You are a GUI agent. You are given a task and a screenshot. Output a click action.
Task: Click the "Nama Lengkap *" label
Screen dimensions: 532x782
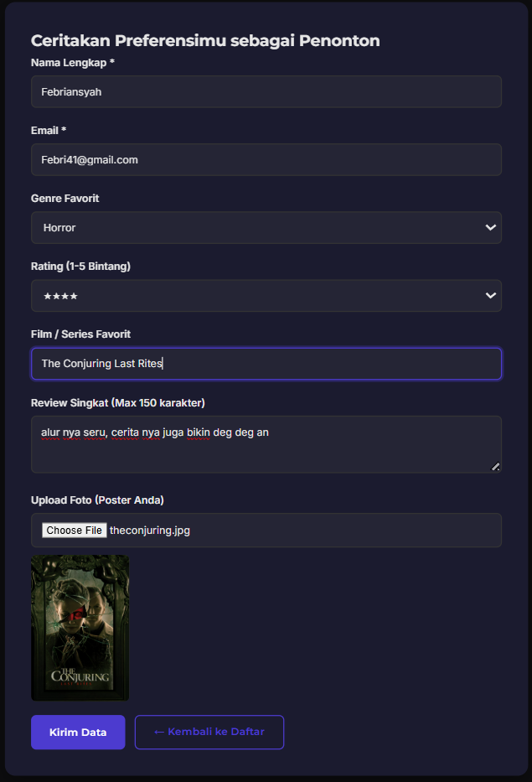coord(72,63)
